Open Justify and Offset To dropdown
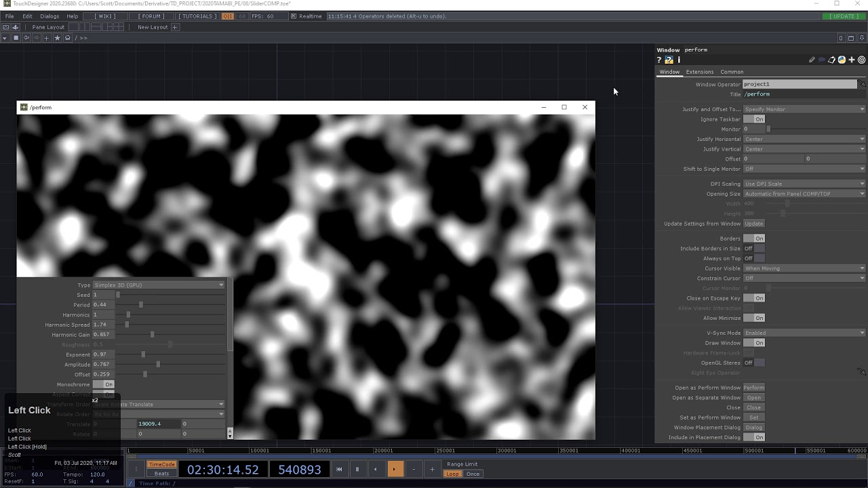The image size is (868, 488). point(804,109)
